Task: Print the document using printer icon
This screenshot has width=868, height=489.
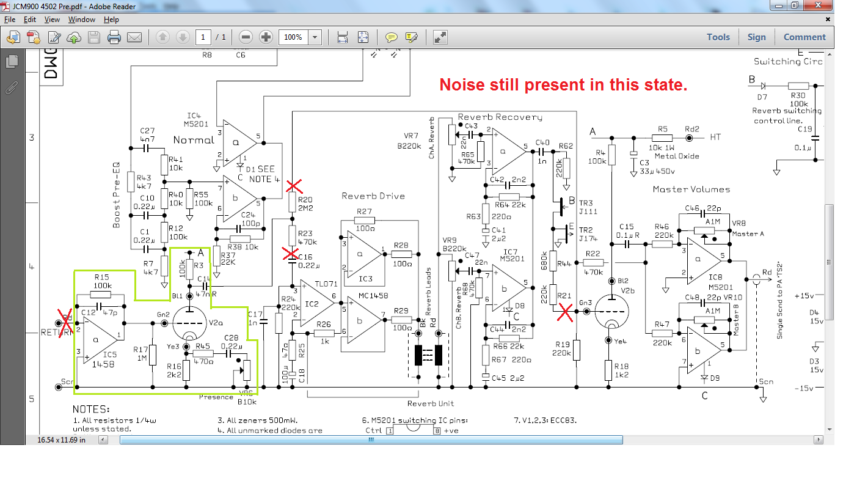Action: (x=114, y=37)
